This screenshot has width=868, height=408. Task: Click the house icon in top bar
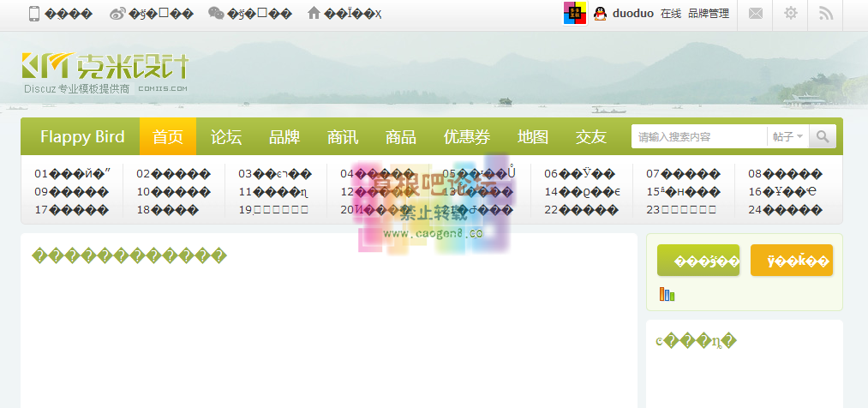(314, 14)
